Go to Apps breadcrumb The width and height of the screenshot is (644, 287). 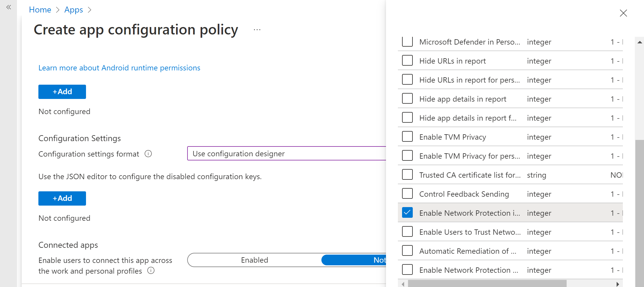(74, 10)
